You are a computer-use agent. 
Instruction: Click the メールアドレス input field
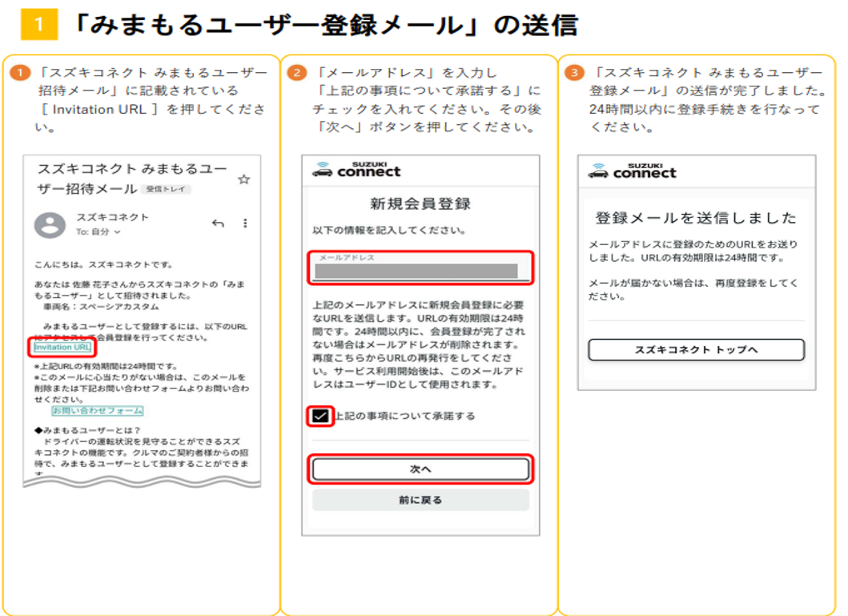[x=420, y=267]
